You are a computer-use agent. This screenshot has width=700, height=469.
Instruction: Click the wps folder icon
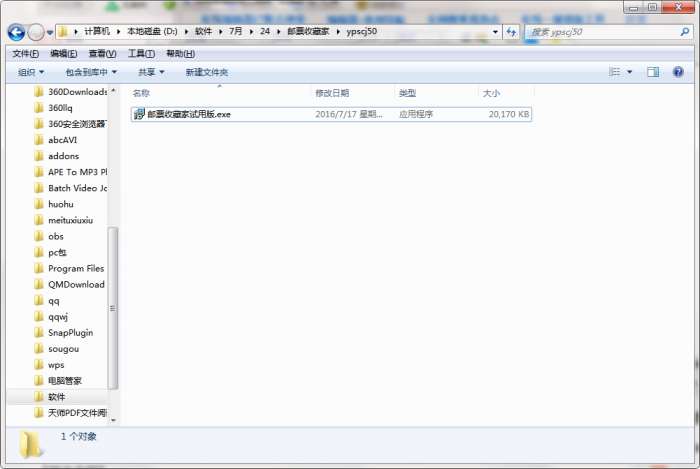click(x=39, y=365)
